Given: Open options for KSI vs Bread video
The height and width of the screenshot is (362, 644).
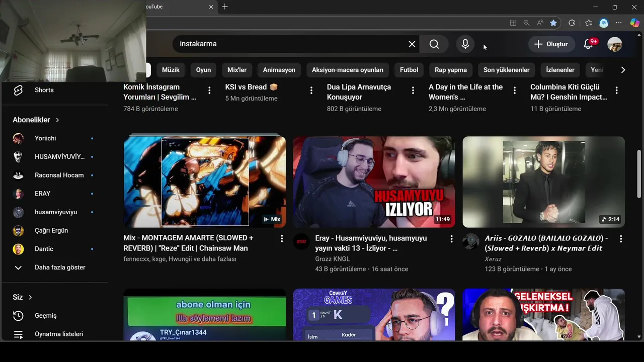Looking at the screenshot, I should pos(311,90).
